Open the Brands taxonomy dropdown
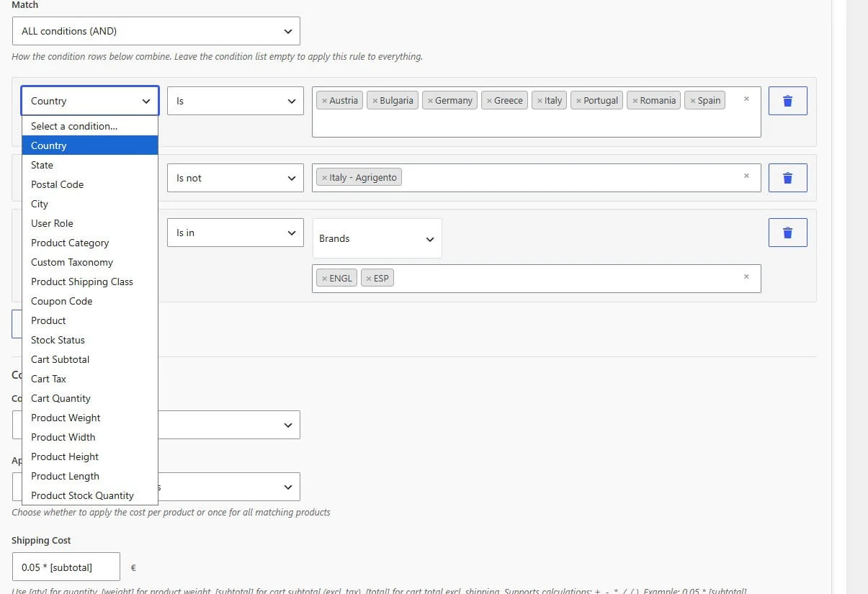The width and height of the screenshot is (868, 594). (377, 238)
